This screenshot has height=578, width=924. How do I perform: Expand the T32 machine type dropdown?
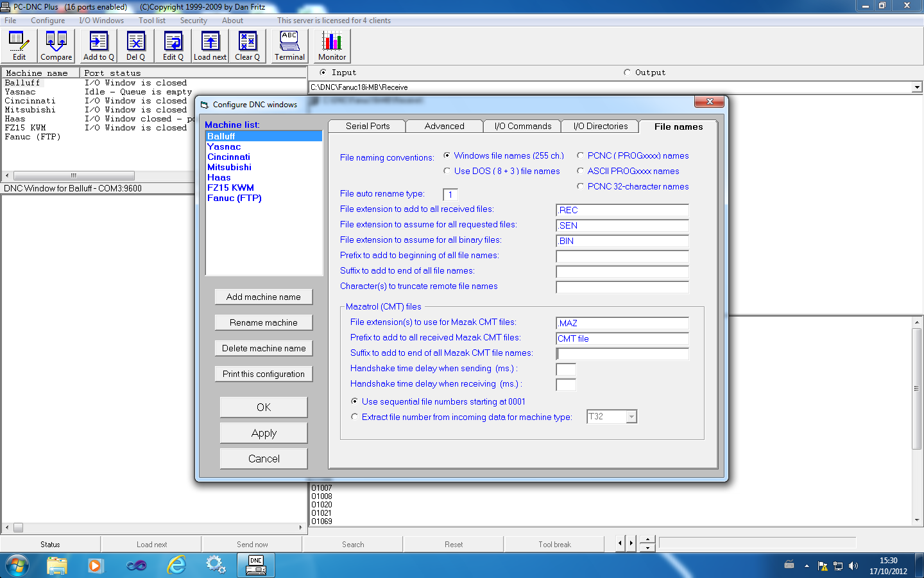pos(631,417)
